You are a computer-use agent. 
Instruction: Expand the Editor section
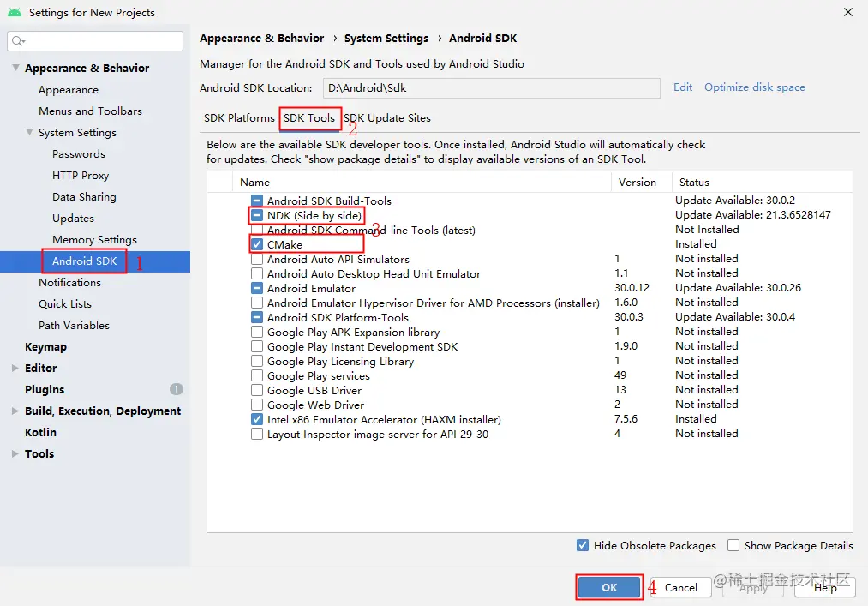click(15, 368)
